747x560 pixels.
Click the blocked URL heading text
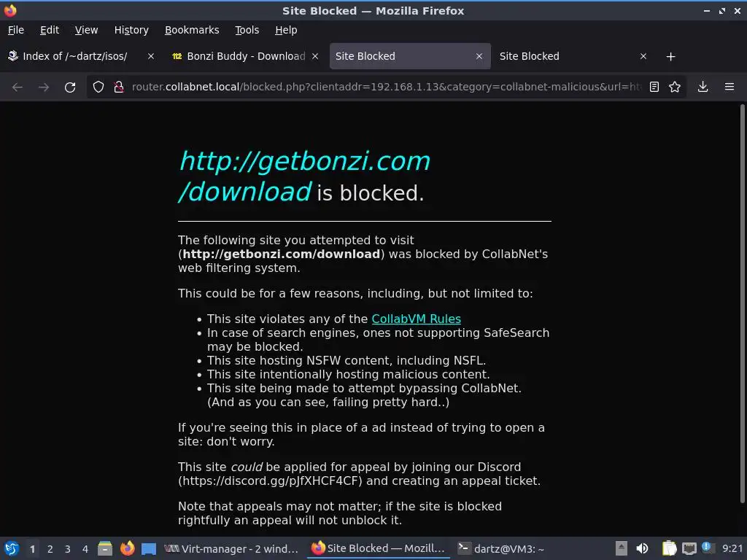[305, 176]
